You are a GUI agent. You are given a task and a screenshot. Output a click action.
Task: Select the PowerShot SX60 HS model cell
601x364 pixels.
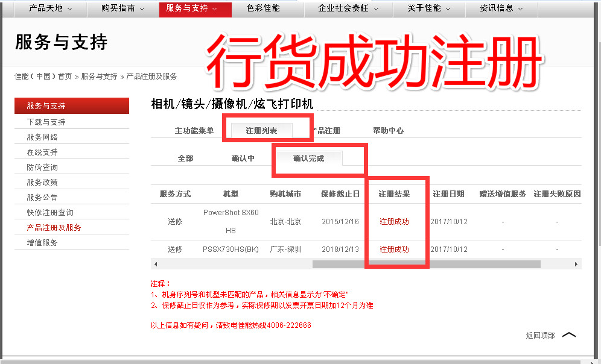click(x=231, y=222)
